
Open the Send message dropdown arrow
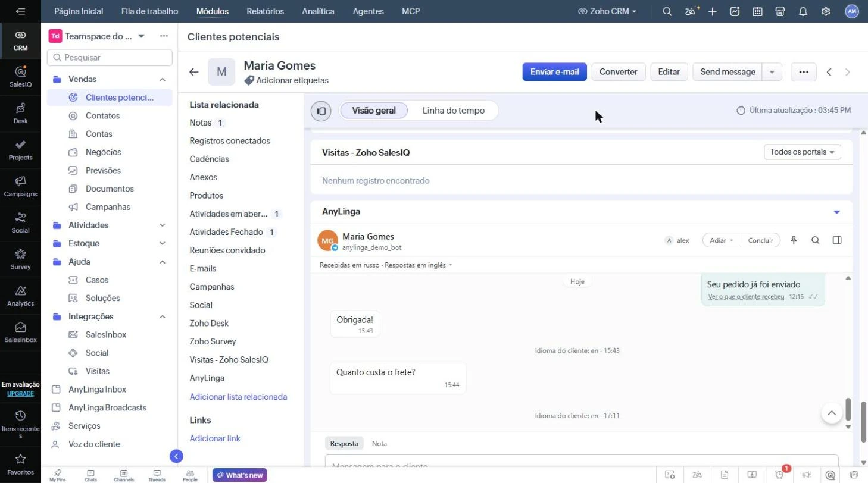(772, 72)
